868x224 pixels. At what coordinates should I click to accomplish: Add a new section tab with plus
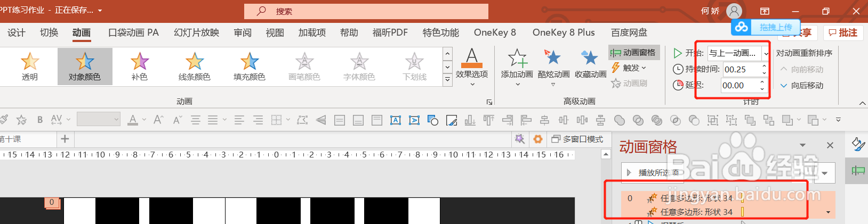pyautogui.click(x=65, y=139)
